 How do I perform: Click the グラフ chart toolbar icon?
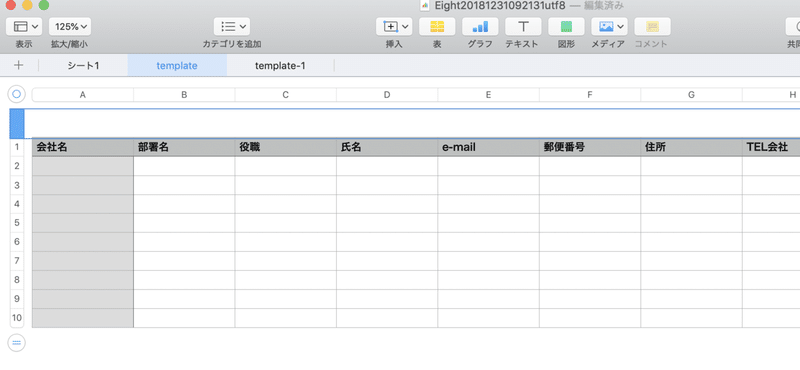(x=480, y=27)
